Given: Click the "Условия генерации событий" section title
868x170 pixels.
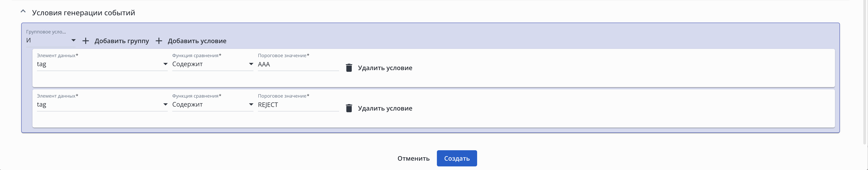Looking at the screenshot, I should [83, 13].
